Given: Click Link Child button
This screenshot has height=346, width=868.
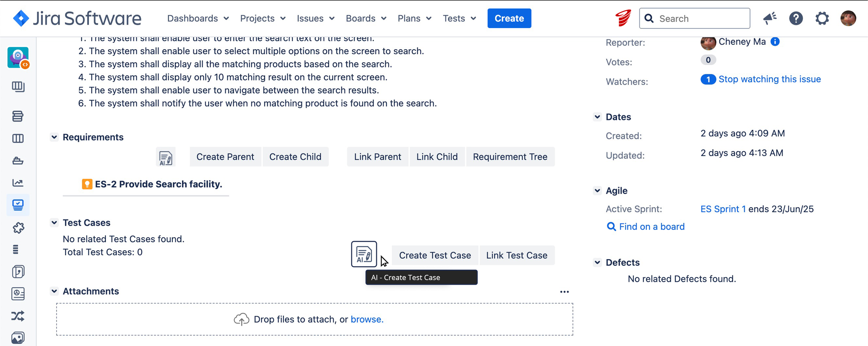Looking at the screenshot, I should (x=437, y=157).
